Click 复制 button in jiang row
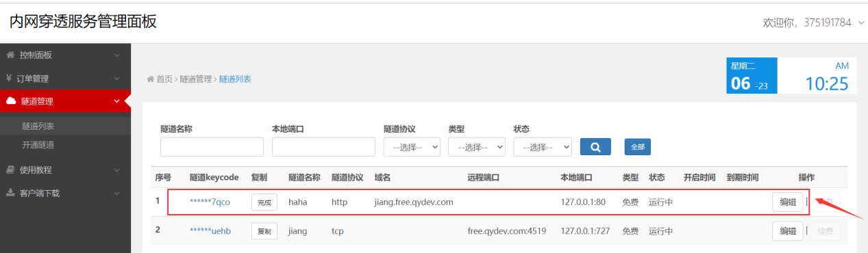This screenshot has width=868, height=253. [x=264, y=231]
